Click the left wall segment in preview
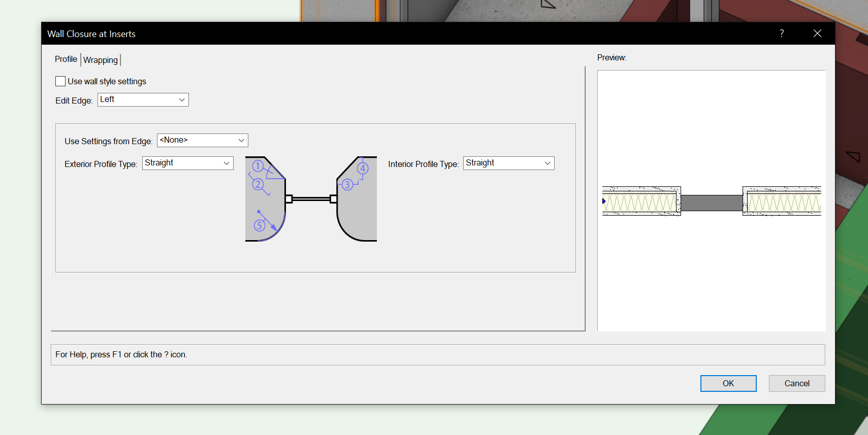The height and width of the screenshot is (435, 868). [x=641, y=202]
